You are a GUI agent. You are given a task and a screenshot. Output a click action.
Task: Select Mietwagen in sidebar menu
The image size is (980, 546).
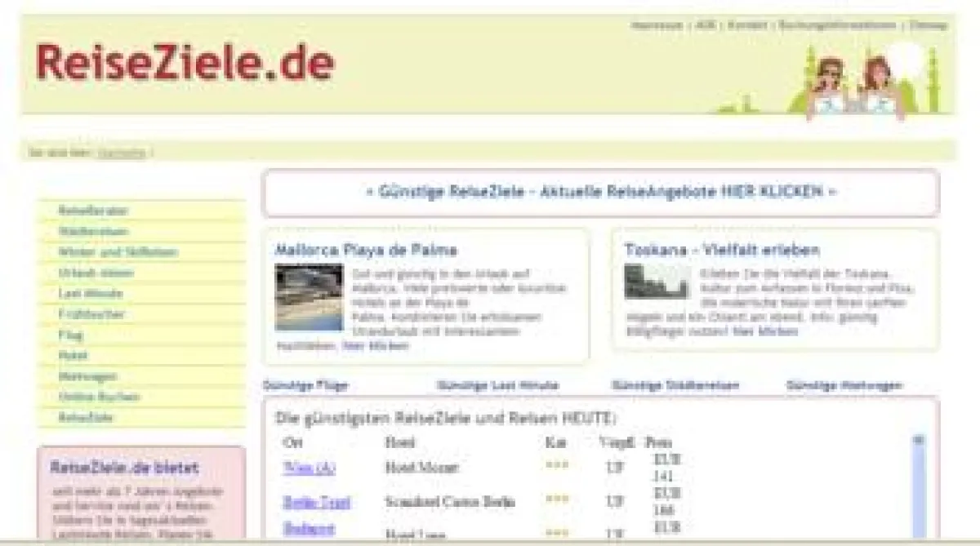(x=87, y=376)
